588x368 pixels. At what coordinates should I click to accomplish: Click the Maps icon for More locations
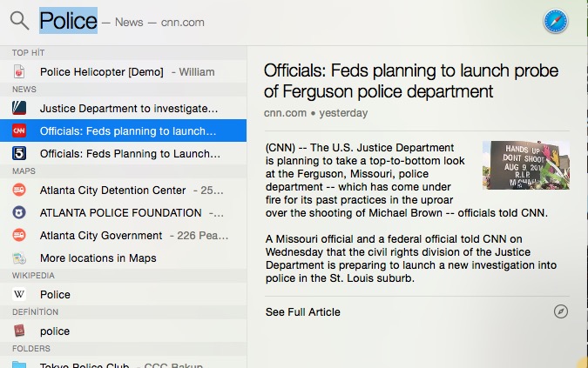click(19, 258)
